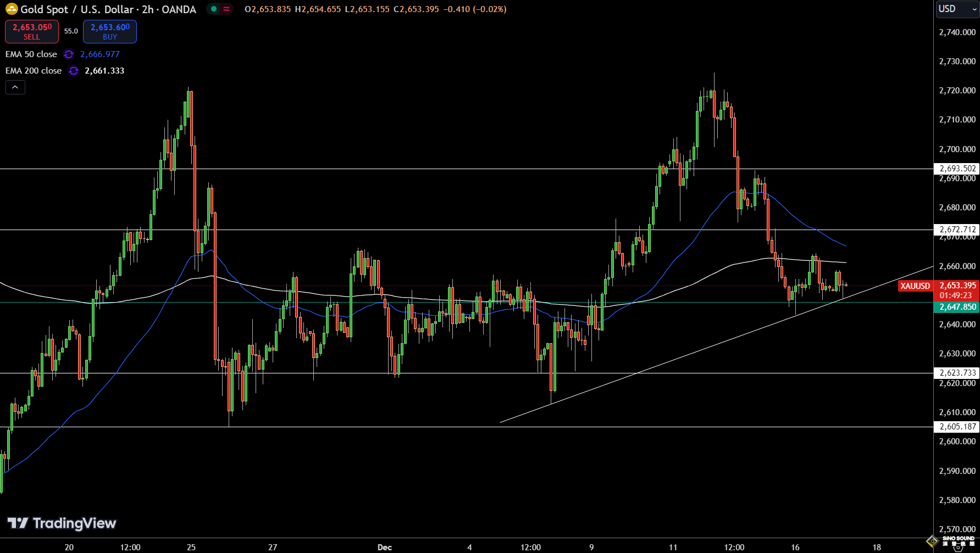Click the TradingView logo

coord(62,523)
